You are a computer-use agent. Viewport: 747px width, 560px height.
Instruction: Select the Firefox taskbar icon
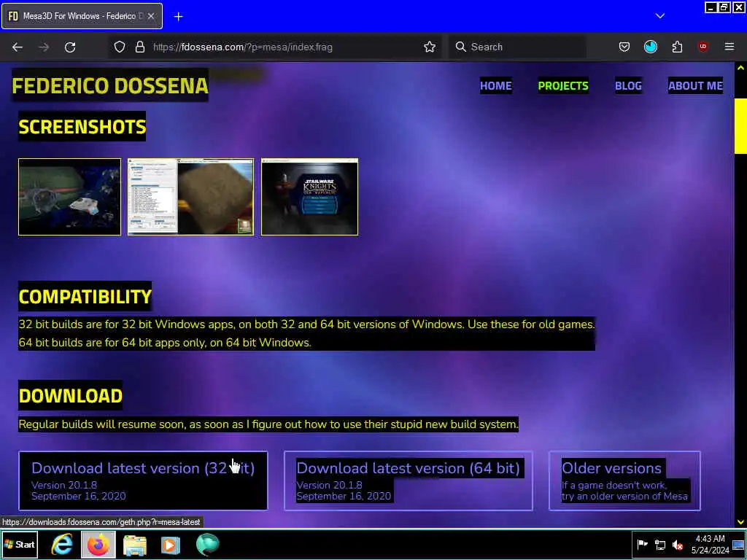[x=98, y=544]
